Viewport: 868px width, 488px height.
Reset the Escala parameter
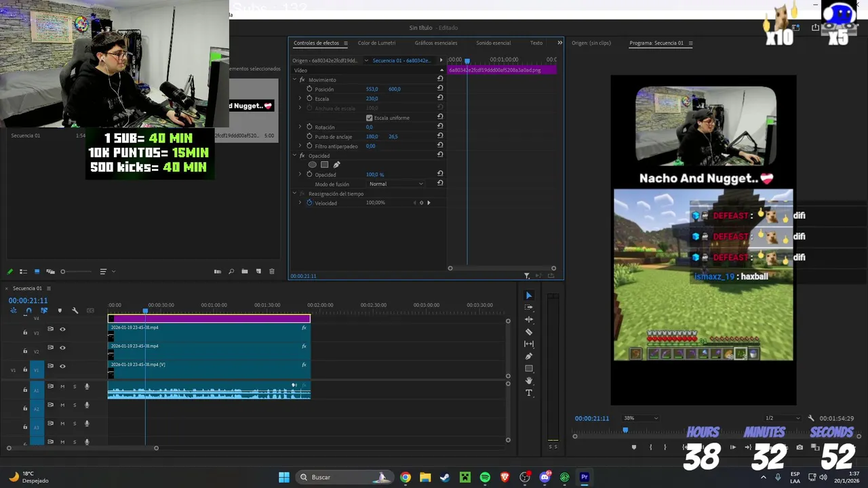pos(440,98)
